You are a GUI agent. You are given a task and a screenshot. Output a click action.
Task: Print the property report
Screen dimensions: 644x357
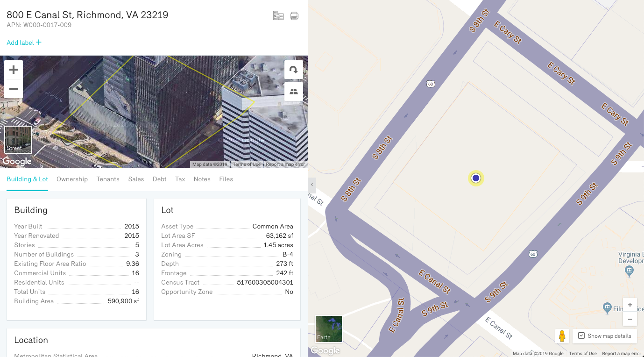[x=294, y=16]
